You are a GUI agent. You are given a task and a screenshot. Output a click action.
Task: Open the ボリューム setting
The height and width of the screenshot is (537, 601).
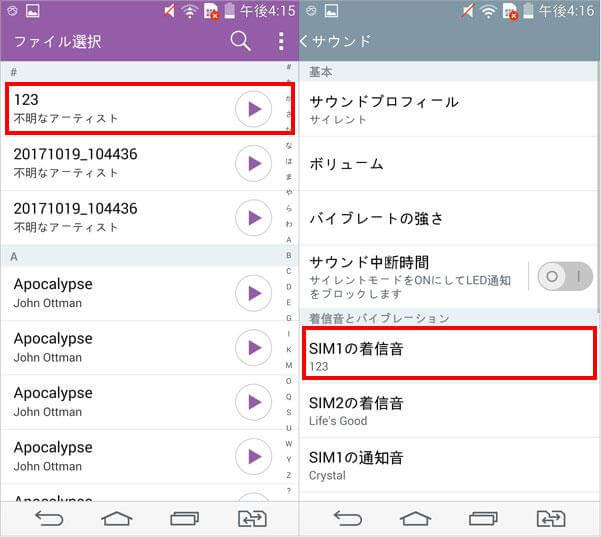click(x=448, y=164)
